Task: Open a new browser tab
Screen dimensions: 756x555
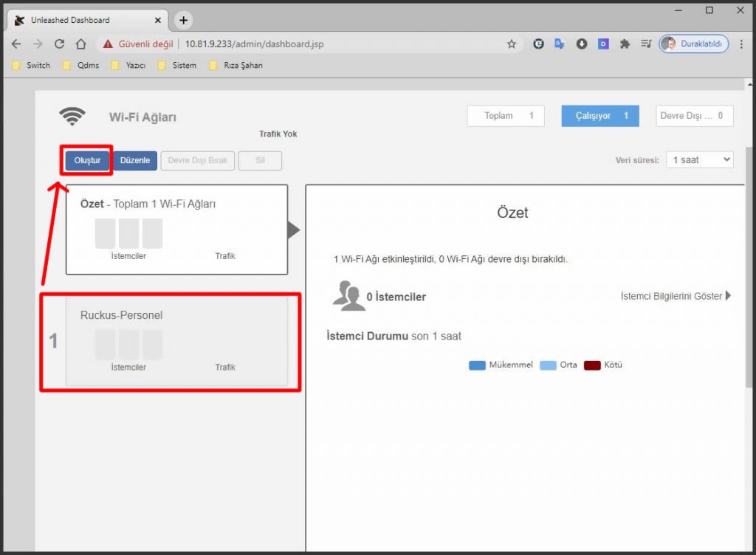Action: (183, 20)
